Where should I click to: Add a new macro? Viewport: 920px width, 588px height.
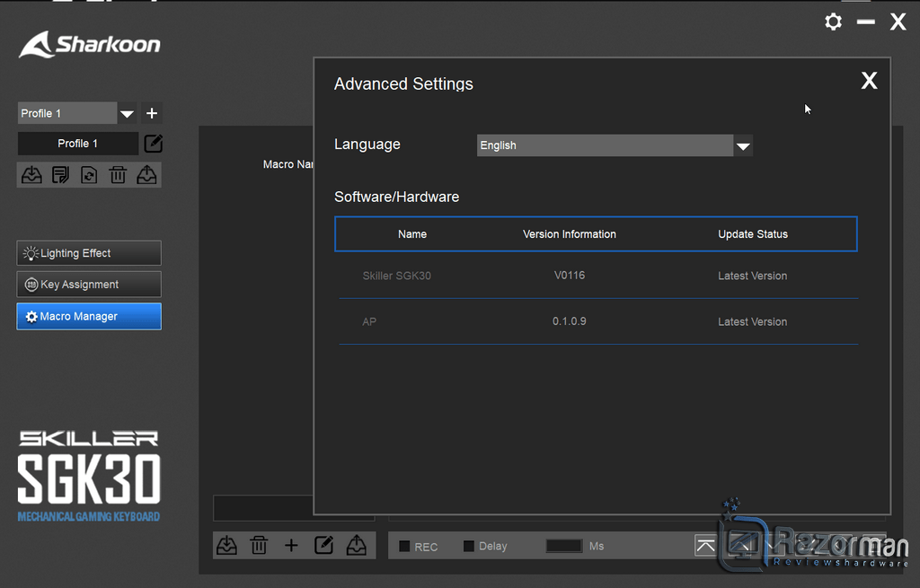click(x=291, y=546)
